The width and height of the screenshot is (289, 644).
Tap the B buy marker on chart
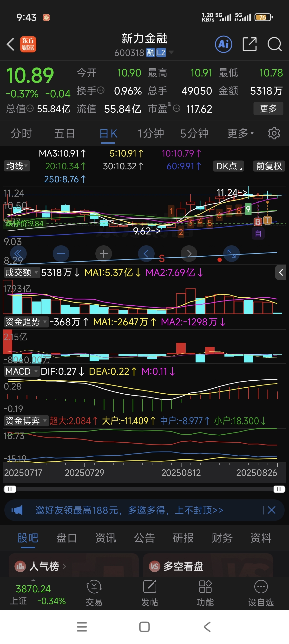pos(258,222)
